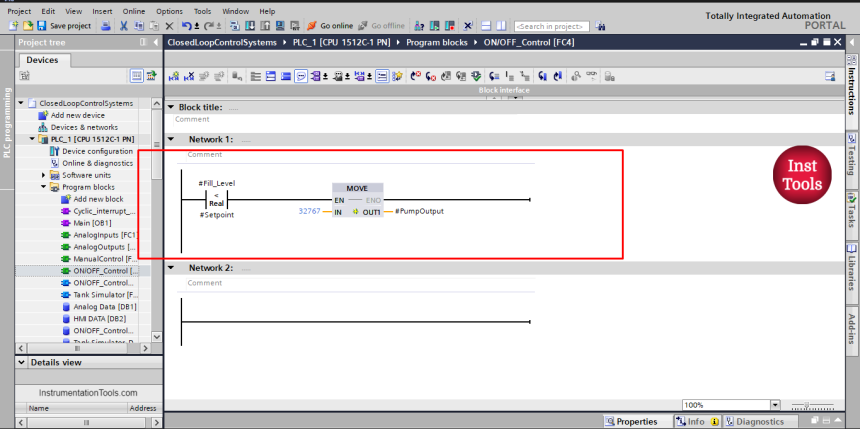The image size is (860, 429).
Task: Open the Help menu
Action: [x=267, y=11]
